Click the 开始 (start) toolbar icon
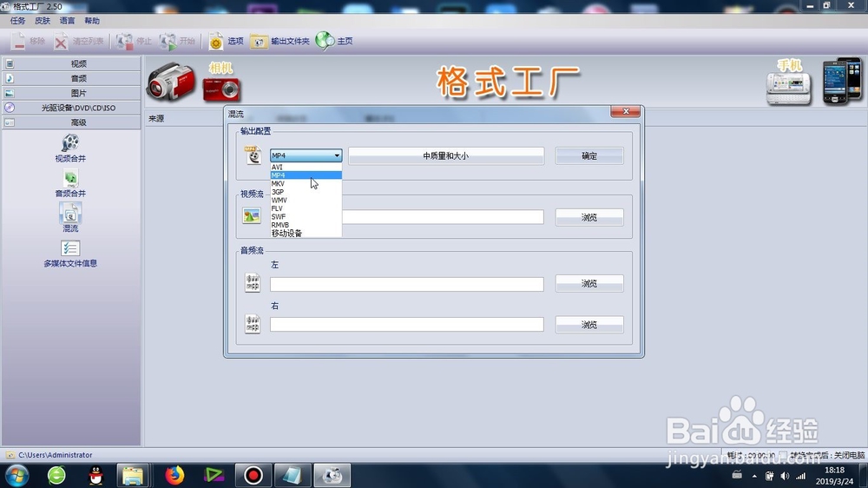The height and width of the screenshot is (488, 868). (168, 41)
